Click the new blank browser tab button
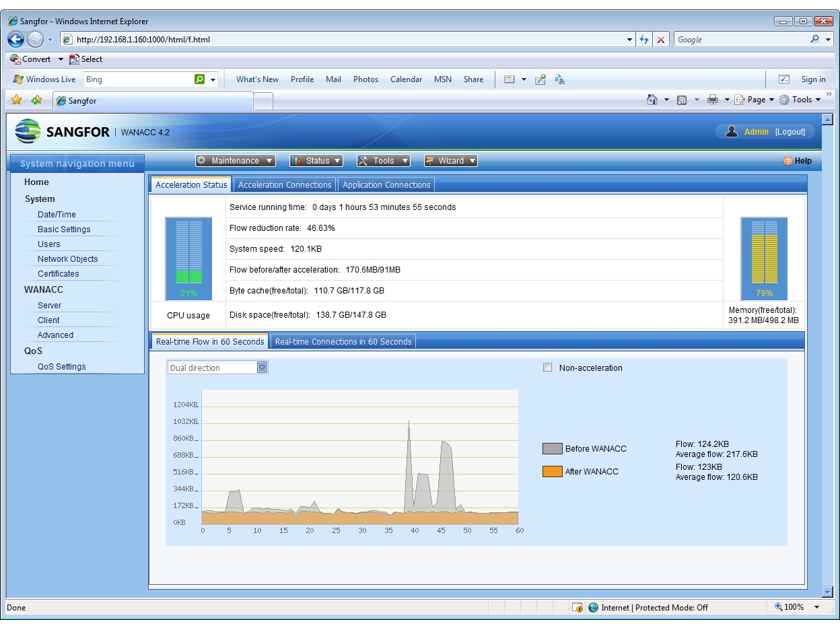 pyautogui.click(x=263, y=102)
